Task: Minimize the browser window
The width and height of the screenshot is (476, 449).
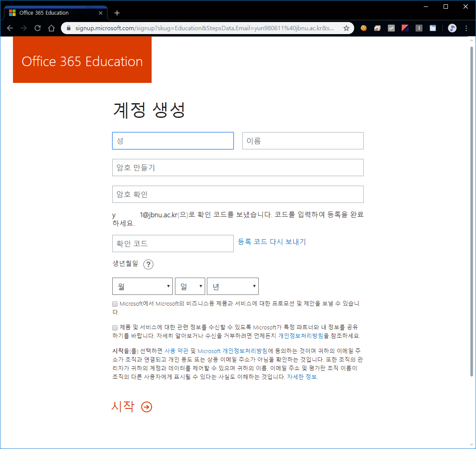Action: tap(426, 6)
